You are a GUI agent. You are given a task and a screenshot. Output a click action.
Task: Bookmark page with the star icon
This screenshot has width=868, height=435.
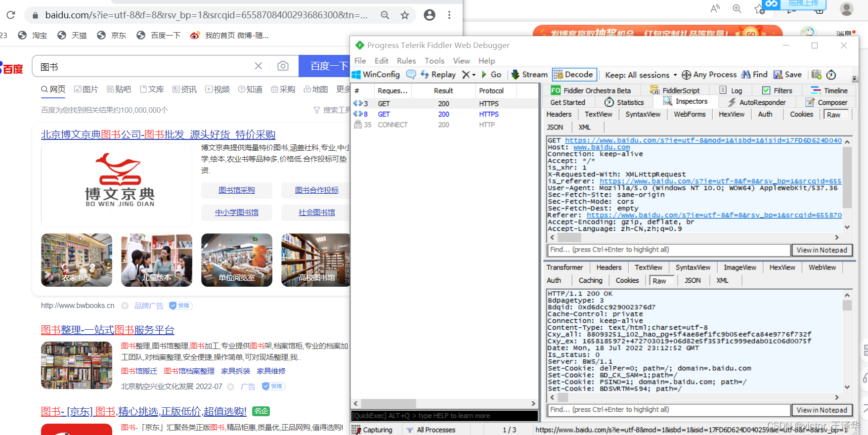pyautogui.click(x=405, y=15)
